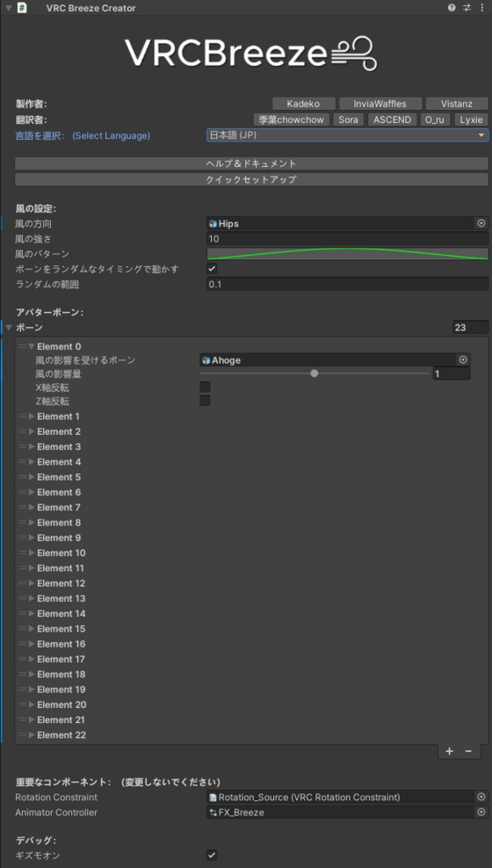
Task: Click the Rotation_Source object field
Action: coord(348,797)
